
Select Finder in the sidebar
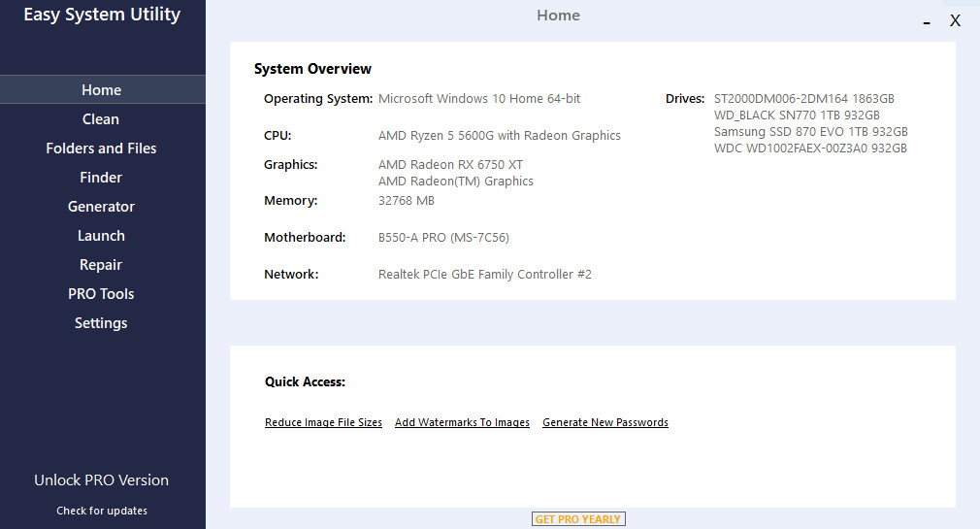pos(101,178)
